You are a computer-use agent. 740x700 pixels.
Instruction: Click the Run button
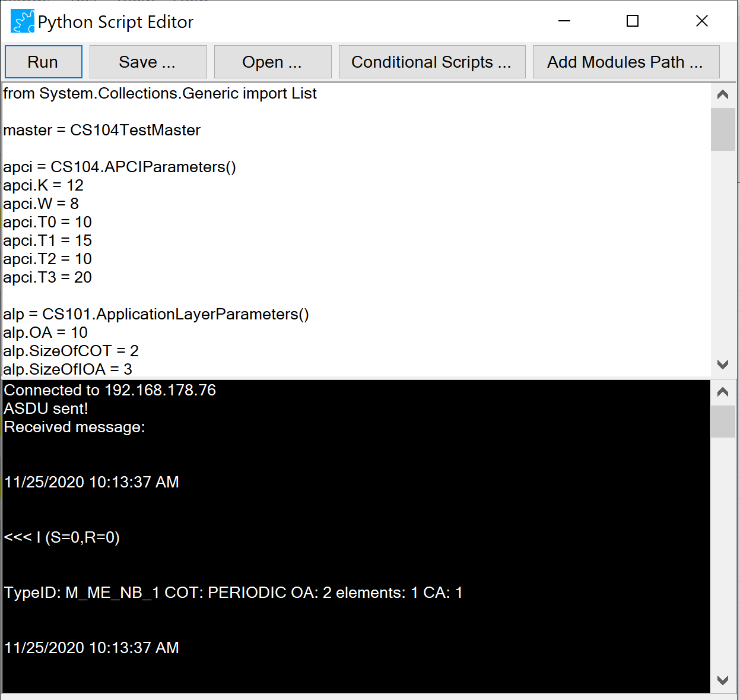(43, 62)
